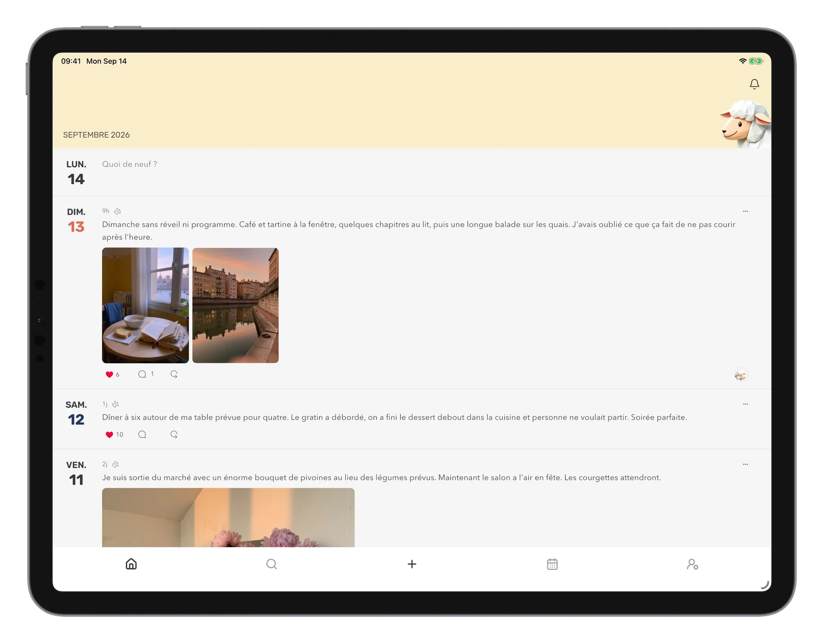This screenshot has width=824, height=644.
Task: Tap the LUN. 14 date
Action: 76,172
